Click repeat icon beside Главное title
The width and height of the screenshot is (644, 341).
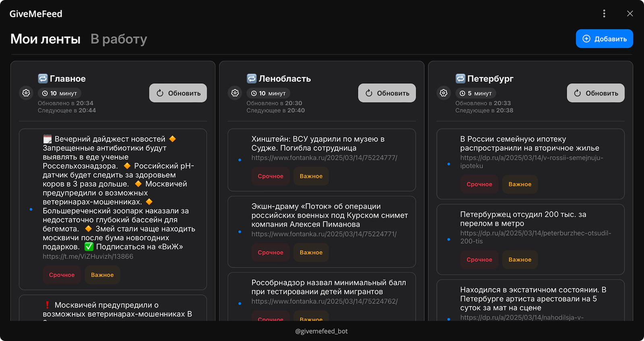click(43, 78)
